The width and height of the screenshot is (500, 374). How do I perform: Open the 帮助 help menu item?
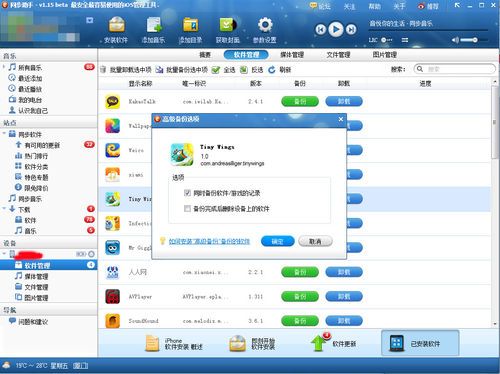(x=374, y=6)
